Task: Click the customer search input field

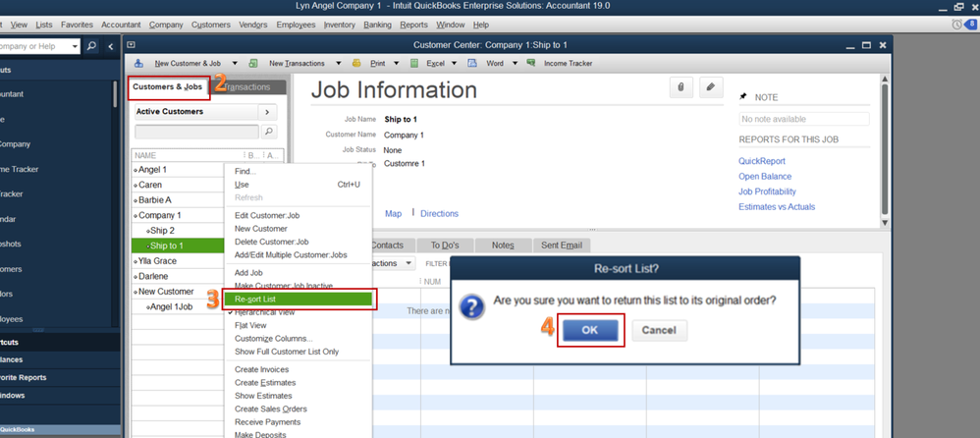Action: click(x=196, y=132)
